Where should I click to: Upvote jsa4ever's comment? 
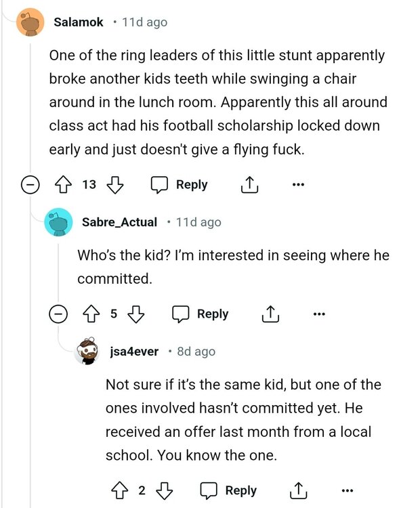click(x=119, y=490)
